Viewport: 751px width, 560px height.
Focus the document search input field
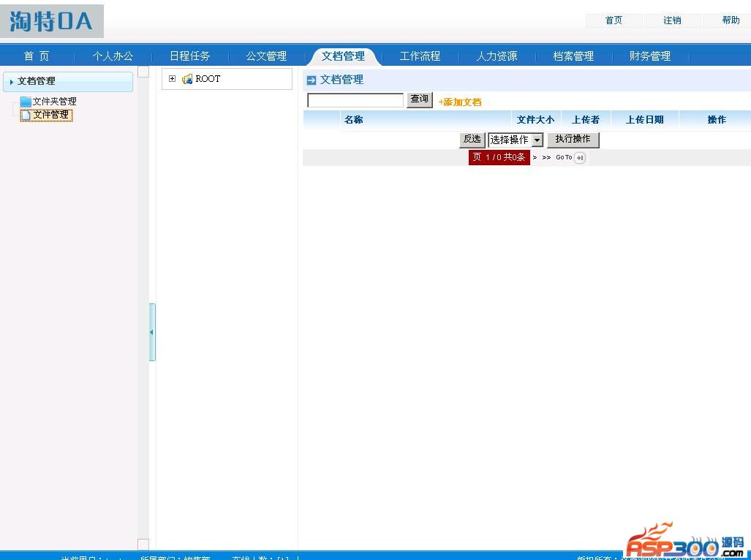(355, 100)
